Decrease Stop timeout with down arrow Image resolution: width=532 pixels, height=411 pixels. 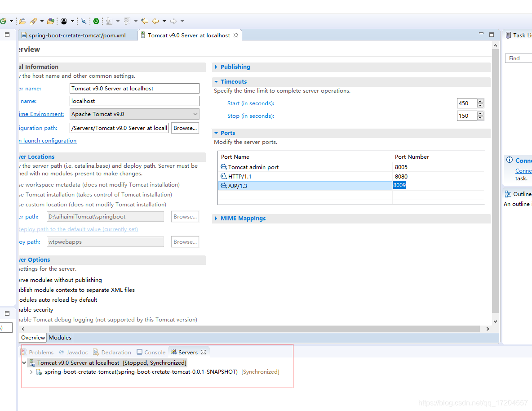click(x=480, y=118)
